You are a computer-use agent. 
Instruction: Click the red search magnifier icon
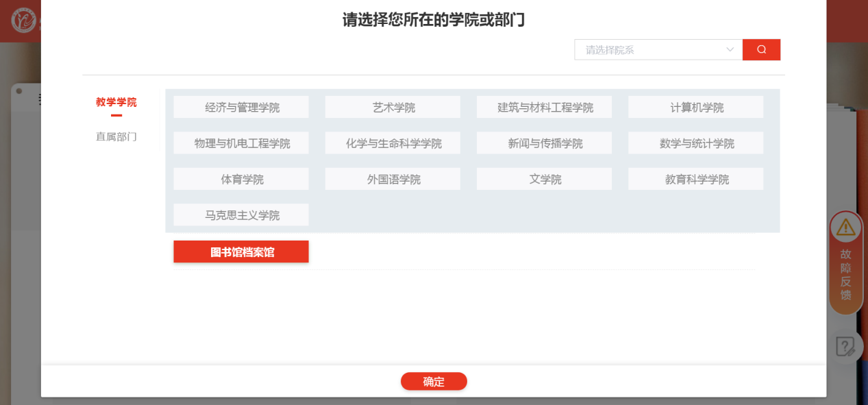click(761, 49)
